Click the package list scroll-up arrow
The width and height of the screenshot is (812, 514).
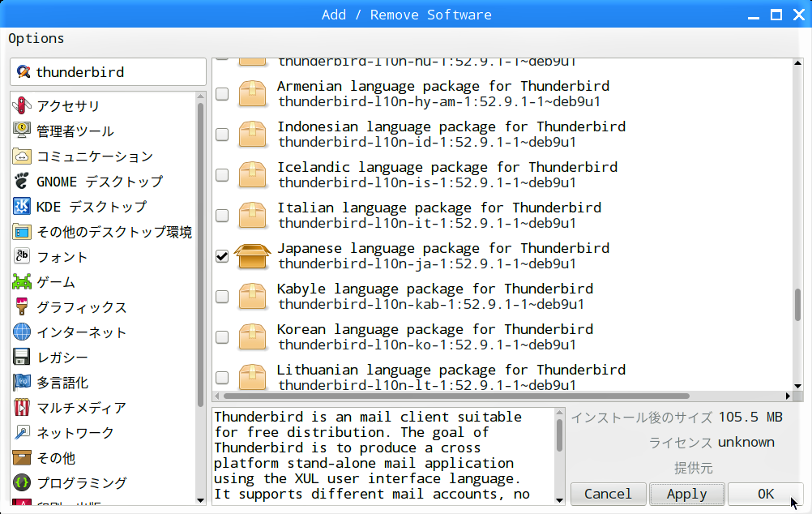tap(797, 62)
